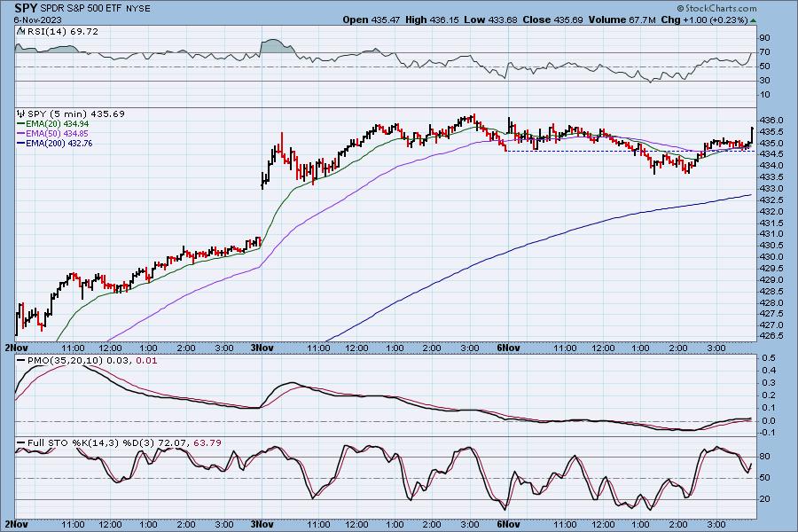
Task: Click the Volume 67.7M value
Action: tap(622, 20)
